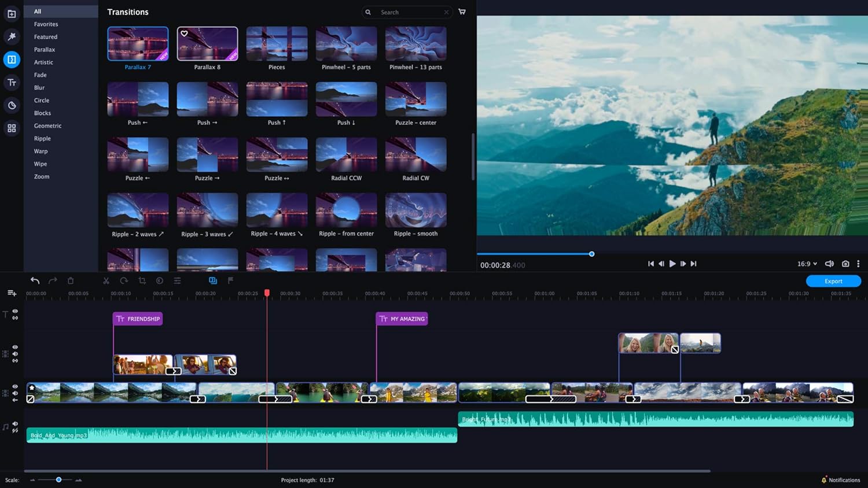
Task: Mute the main video track
Action: (15, 393)
